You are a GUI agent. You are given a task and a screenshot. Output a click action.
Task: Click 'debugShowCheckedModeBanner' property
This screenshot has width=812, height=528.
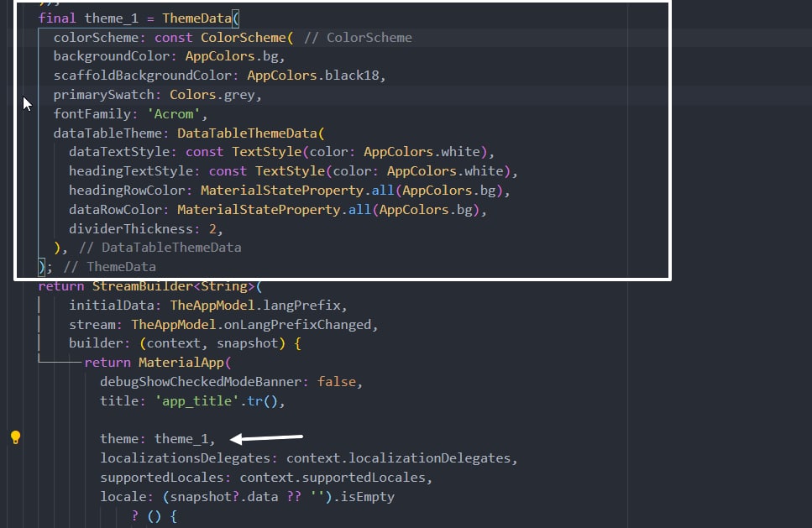tap(201, 381)
